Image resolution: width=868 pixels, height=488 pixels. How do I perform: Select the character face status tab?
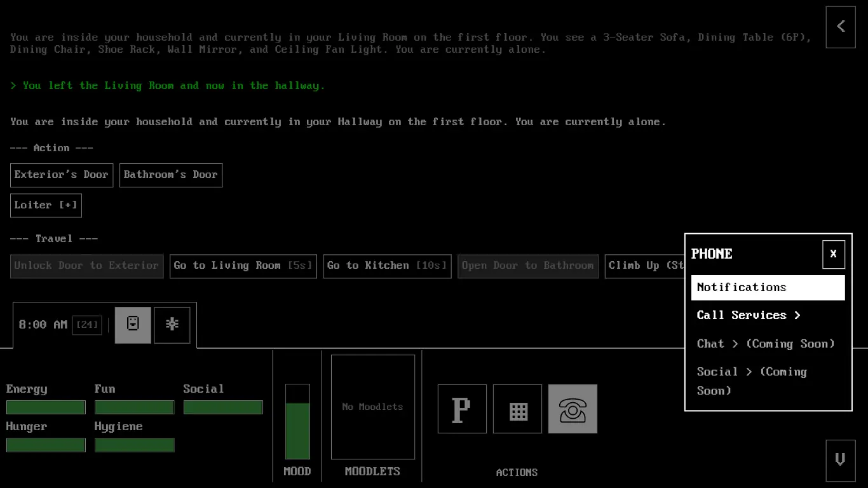click(133, 325)
